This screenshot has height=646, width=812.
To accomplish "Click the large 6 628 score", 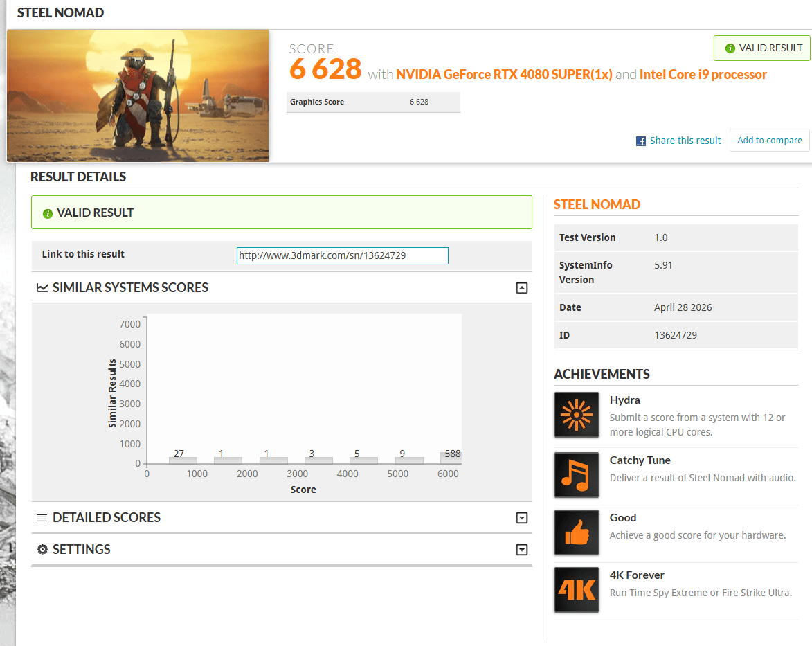I will [x=325, y=69].
